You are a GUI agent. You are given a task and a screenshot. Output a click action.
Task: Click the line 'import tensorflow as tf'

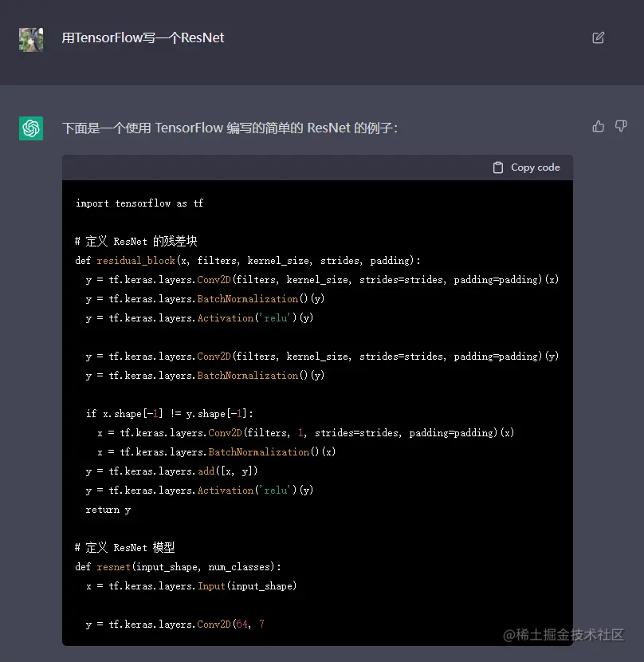coord(139,203)
